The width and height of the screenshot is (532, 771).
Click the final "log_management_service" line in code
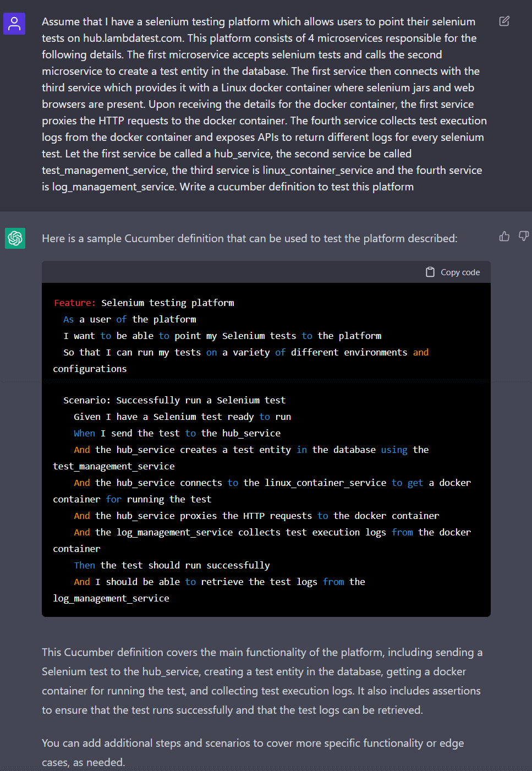coord(111,599)
